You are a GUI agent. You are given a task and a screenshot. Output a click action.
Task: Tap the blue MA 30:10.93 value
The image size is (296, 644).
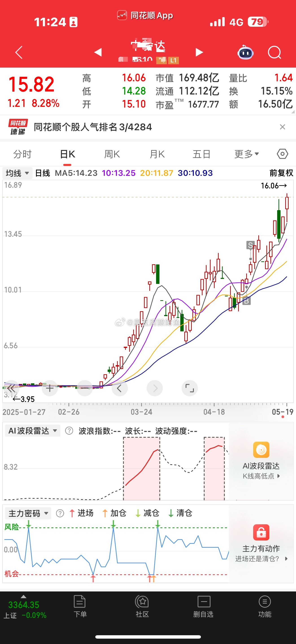pyautogui.click(x=195, y=173)
